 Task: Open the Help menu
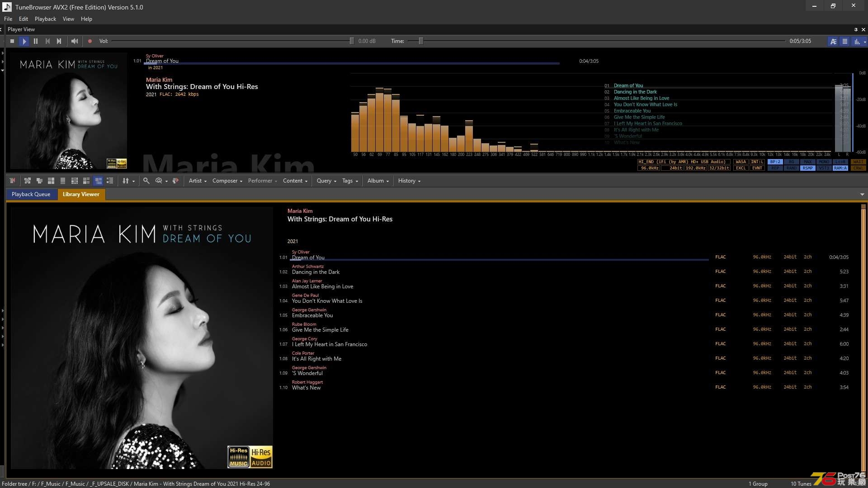point(86,19)
